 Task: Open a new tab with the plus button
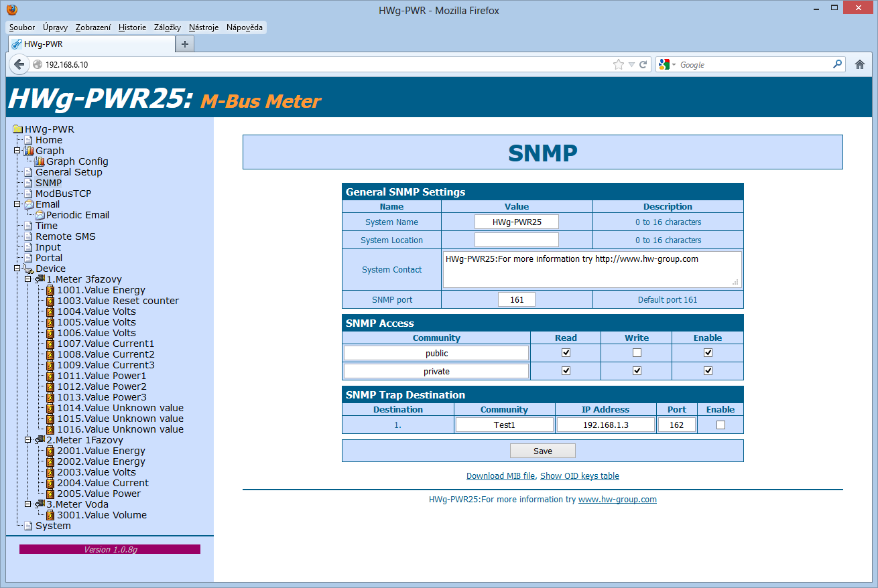(x=185, y=44)
